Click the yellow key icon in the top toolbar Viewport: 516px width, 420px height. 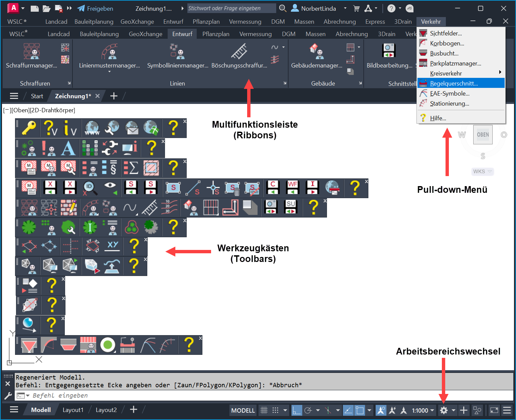point(29,128)
